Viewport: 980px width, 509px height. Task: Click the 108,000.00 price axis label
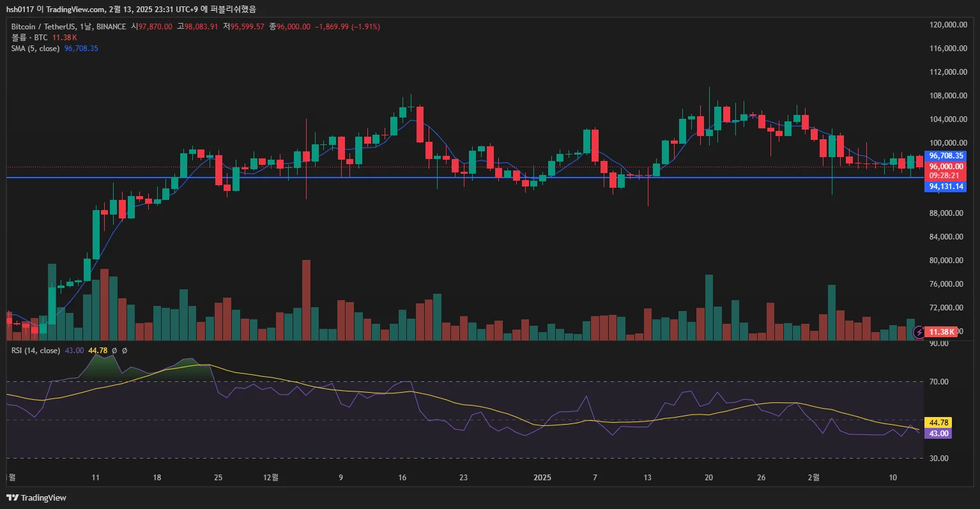[x=948, y=96]
